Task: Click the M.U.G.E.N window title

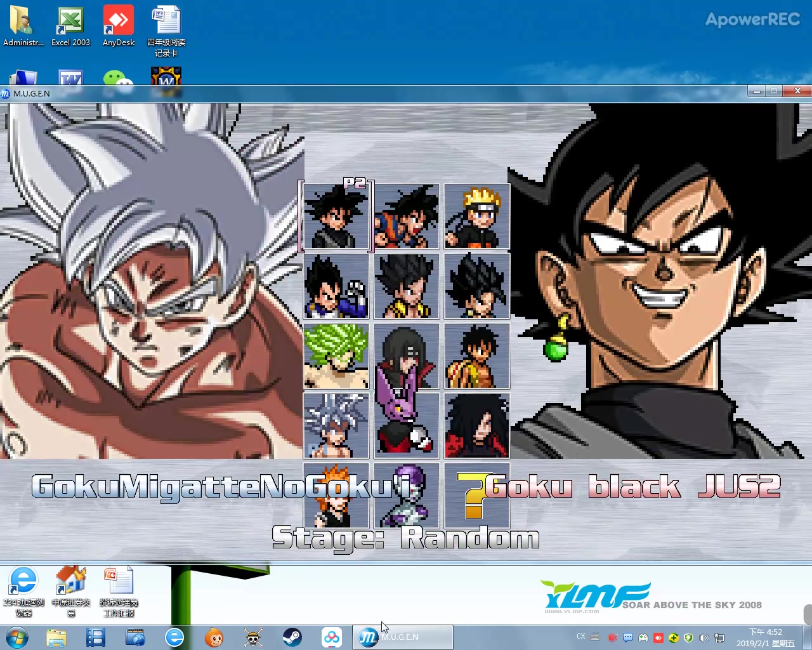Action: click(x=32, y=93)
